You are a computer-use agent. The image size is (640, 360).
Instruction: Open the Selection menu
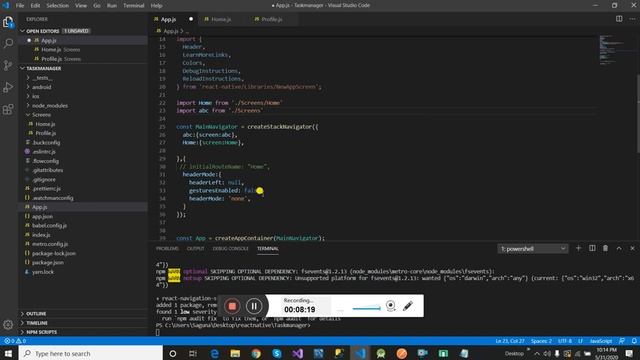(58, 5)
